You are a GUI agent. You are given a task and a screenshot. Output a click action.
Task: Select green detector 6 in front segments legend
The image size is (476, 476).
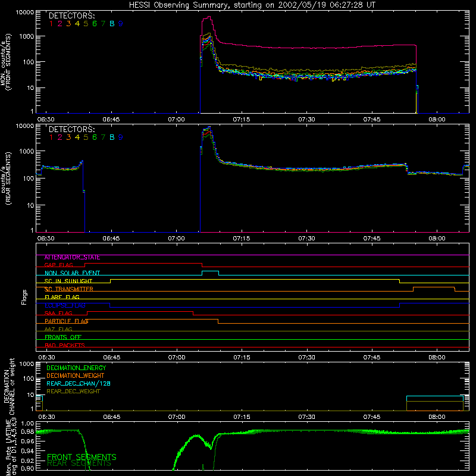pos(95,23)
